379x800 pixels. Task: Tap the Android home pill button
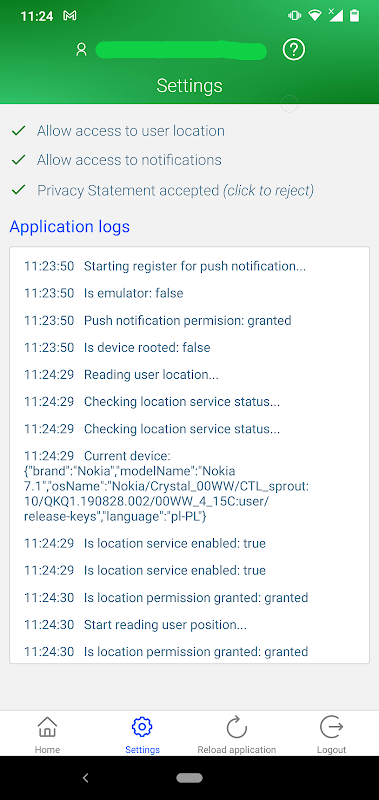pos(190,778)
